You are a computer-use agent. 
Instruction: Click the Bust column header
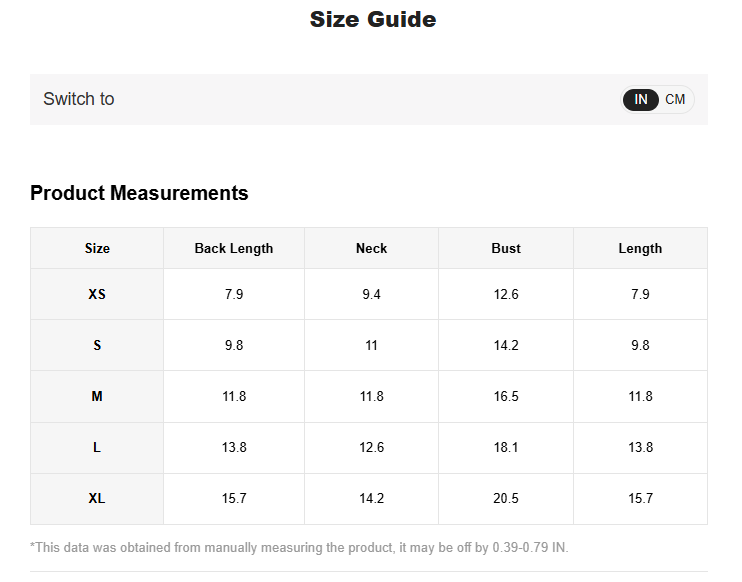(x=506, y=248)
